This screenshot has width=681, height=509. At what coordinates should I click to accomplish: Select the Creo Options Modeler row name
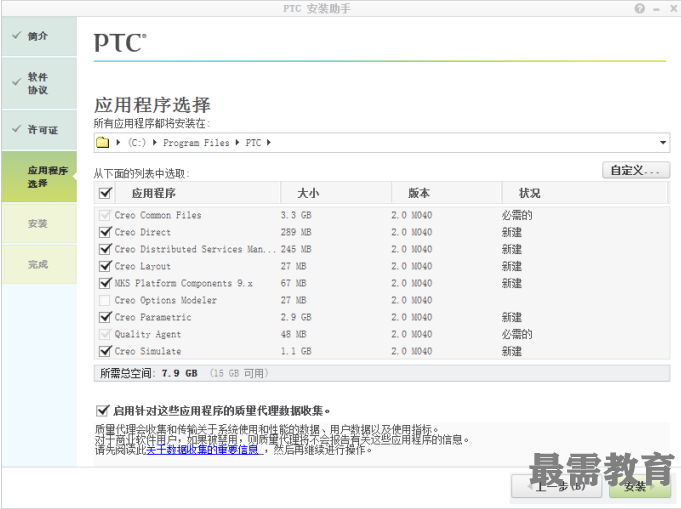[x=165, y=300]
